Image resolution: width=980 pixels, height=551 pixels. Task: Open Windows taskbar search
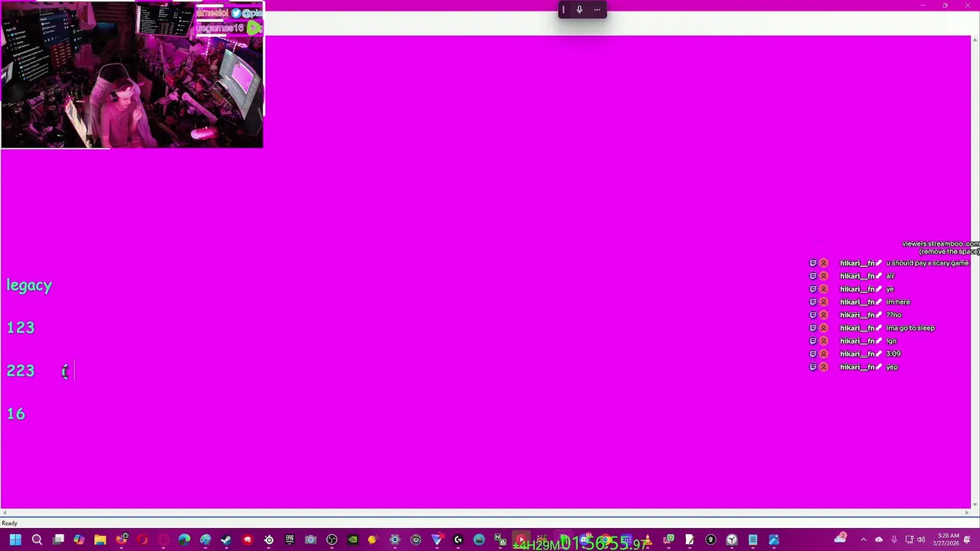37,540
